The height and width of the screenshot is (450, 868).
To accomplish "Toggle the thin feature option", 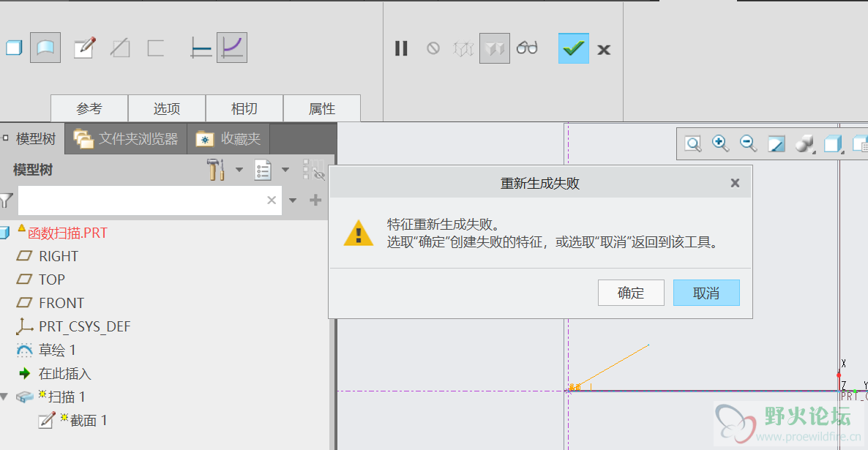I will pos(156,48).
